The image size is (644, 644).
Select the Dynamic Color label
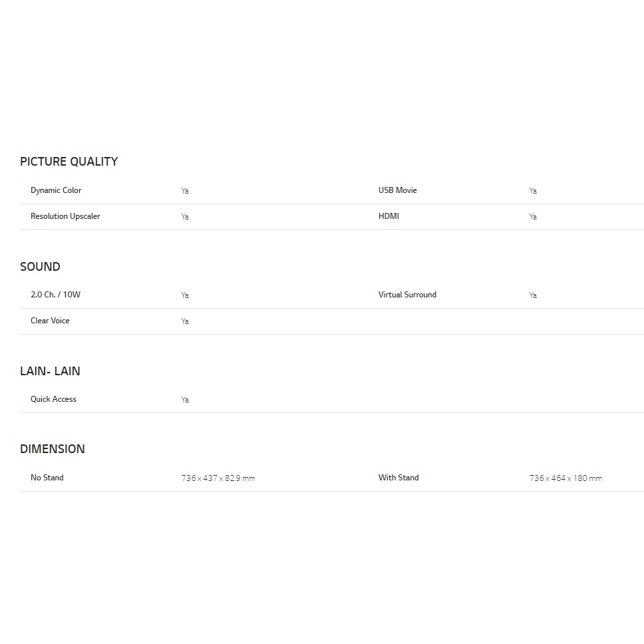coord(56,190)
